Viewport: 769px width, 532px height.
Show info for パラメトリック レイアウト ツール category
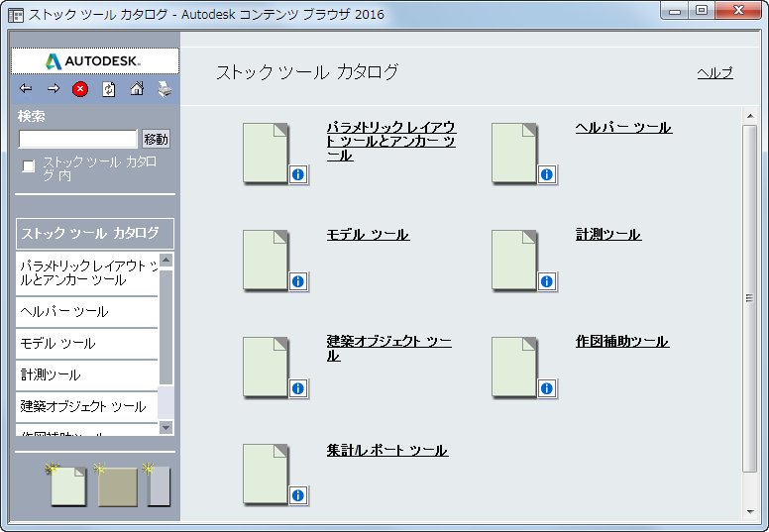298,174
